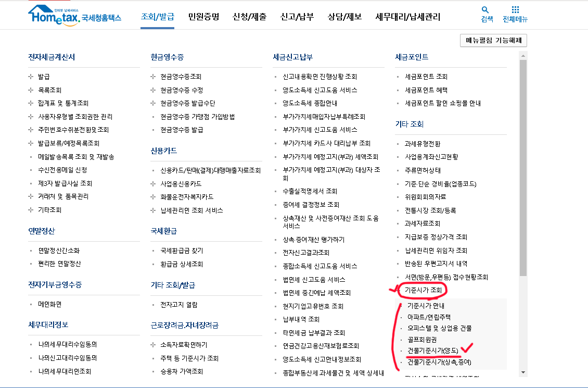Open 전통시장 조회/등록 link

[x=430, y=210]
